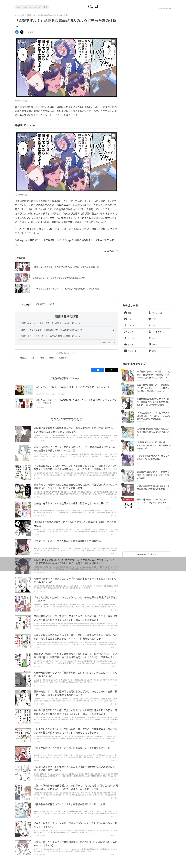Click the black X share button
The height and width of the screenshot is (868, 186).
tap(111, 370)
